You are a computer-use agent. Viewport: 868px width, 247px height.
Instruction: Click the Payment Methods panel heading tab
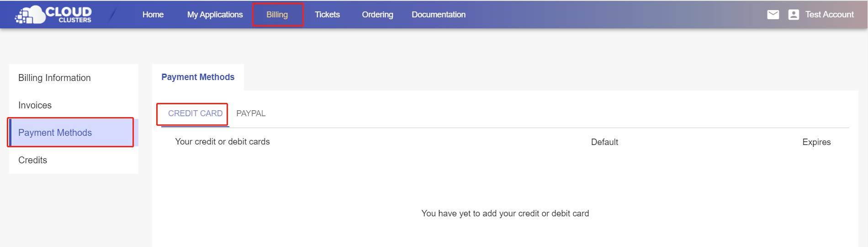tap(198, 77)
